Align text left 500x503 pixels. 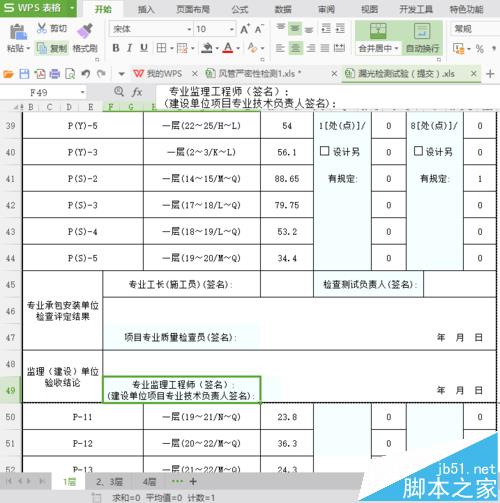pyautogui.click(x=280, y=48)
